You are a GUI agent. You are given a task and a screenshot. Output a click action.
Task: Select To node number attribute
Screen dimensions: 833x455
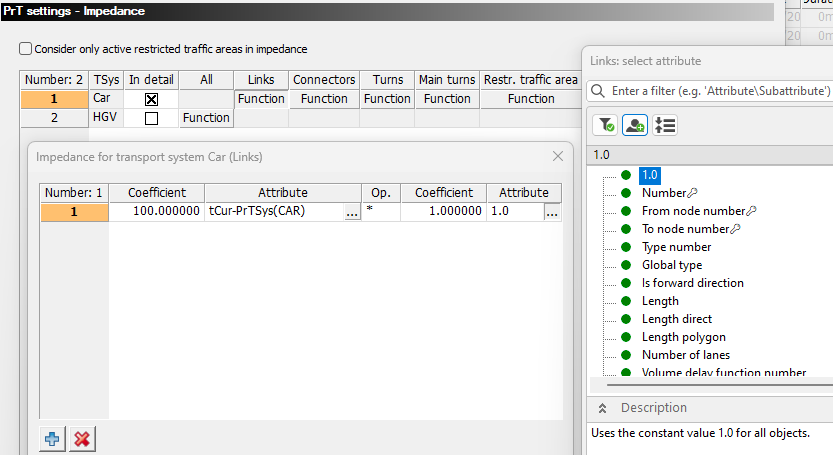click(685, 229)
